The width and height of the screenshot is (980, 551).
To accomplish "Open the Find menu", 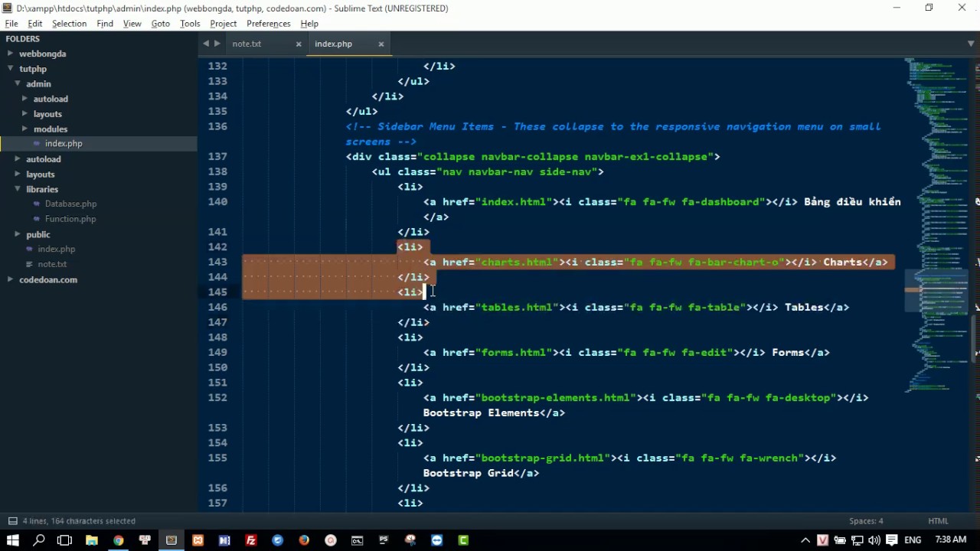I will pos(105,24).
